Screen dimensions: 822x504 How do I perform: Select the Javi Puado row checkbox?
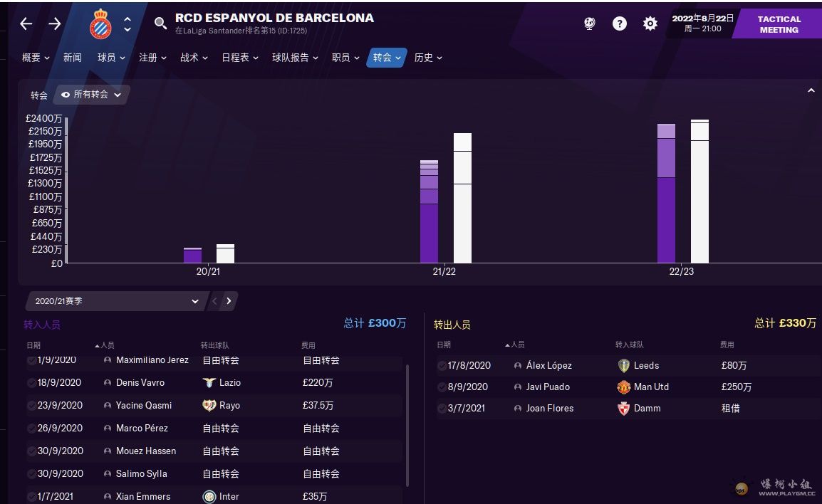point(442,387)
